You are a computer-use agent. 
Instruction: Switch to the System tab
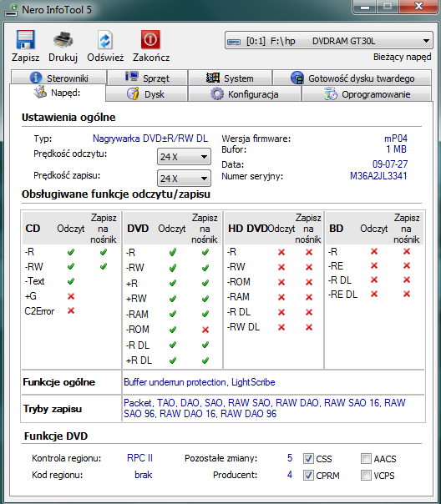(230, 78)
